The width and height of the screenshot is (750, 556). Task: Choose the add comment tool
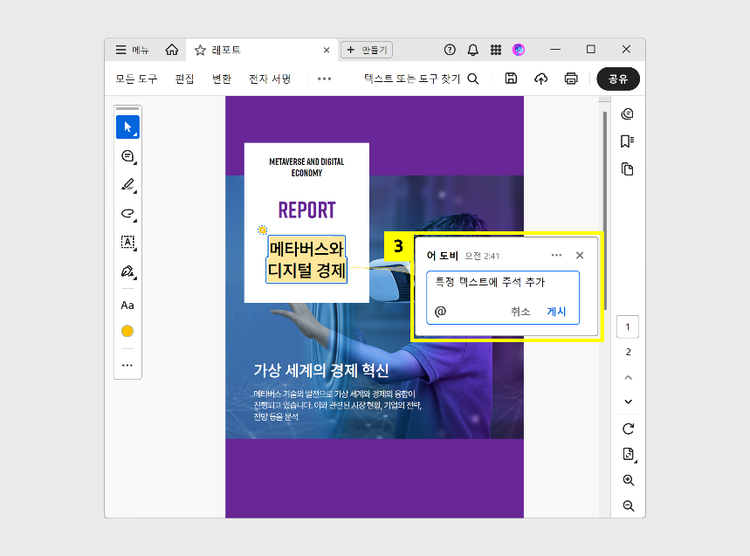click(x=127, y=156)
